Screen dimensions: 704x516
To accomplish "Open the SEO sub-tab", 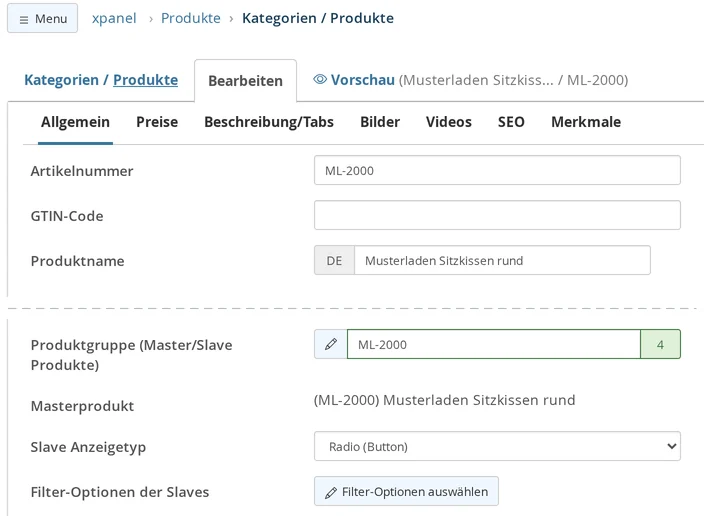I will (x=511, y=122).
